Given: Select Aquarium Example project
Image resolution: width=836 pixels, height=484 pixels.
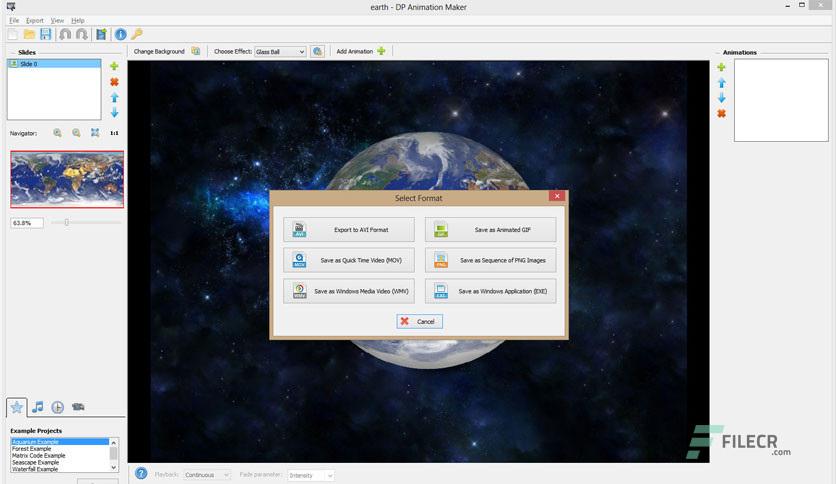Looking at the screenshot, I should (x=59, y=442).
